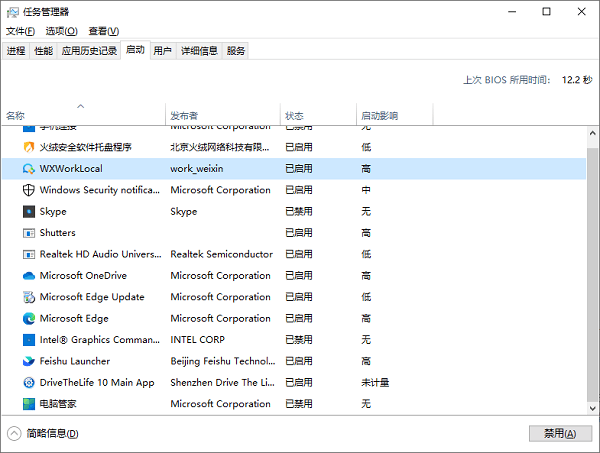Click the DriveTheLife 10 Main App icon
The image size is (600, 453).
29,383
